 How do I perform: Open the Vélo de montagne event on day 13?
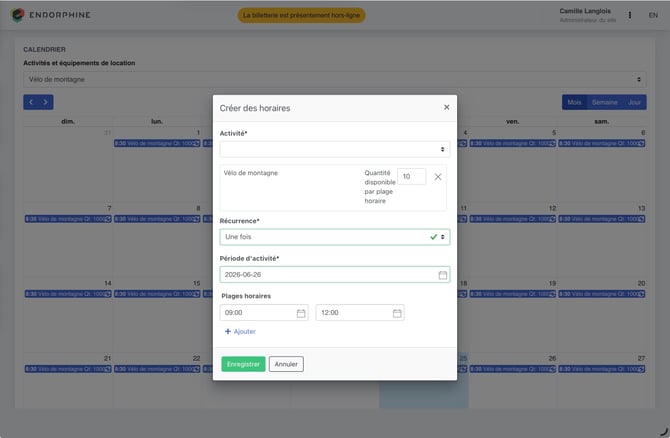[x=602, y=219]
